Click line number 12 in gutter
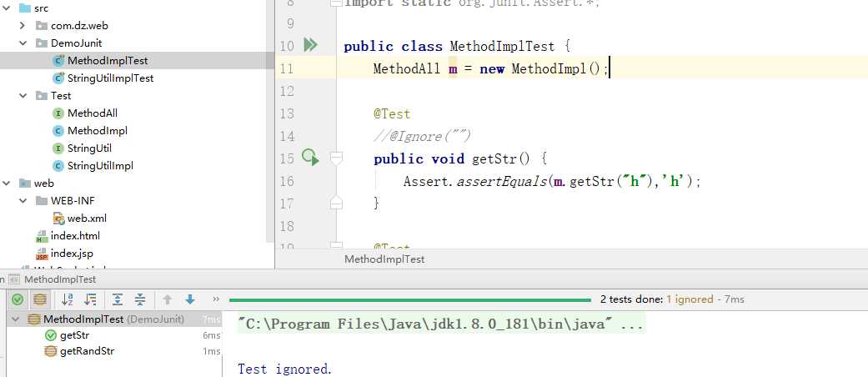The image size is (868, 377). [x=287, y=91]
